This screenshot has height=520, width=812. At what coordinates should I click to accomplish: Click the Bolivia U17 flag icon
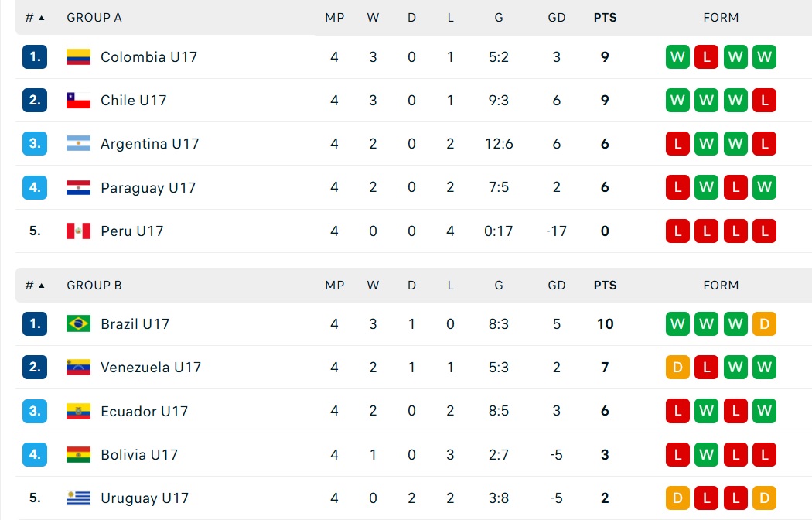click(78, 455)
